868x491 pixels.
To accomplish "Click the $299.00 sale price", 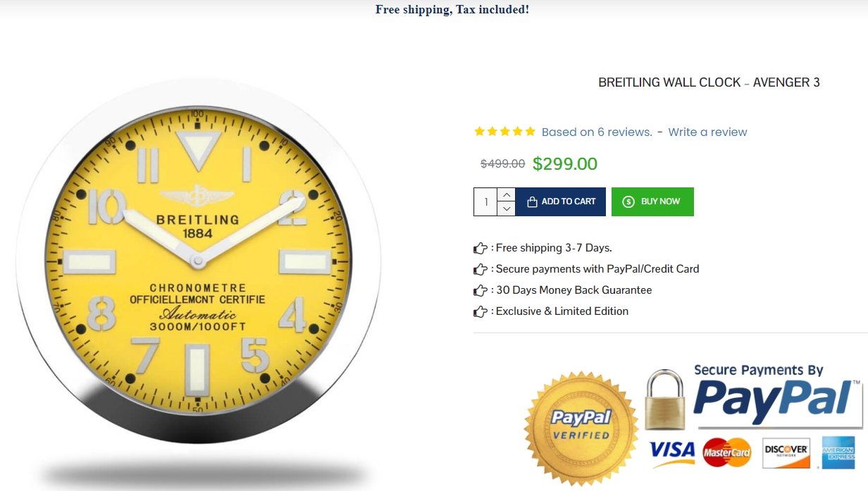I will point(565,164).
